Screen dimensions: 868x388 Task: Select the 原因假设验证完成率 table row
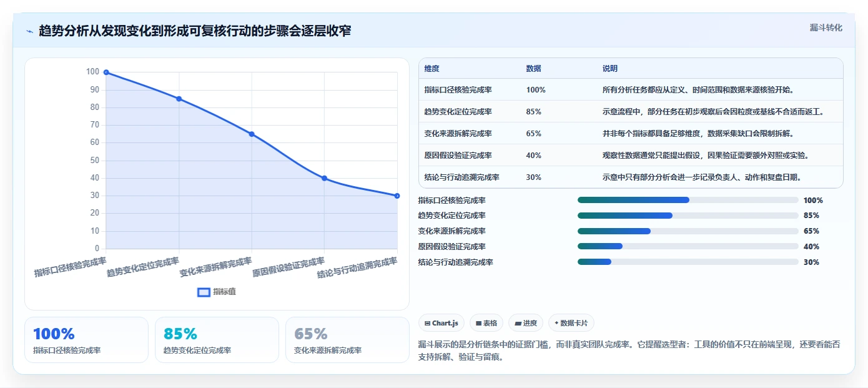click(631, 156)
